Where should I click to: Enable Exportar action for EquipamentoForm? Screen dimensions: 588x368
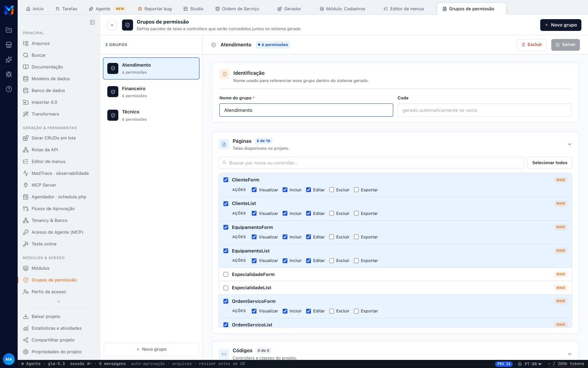tap(356, 237)
